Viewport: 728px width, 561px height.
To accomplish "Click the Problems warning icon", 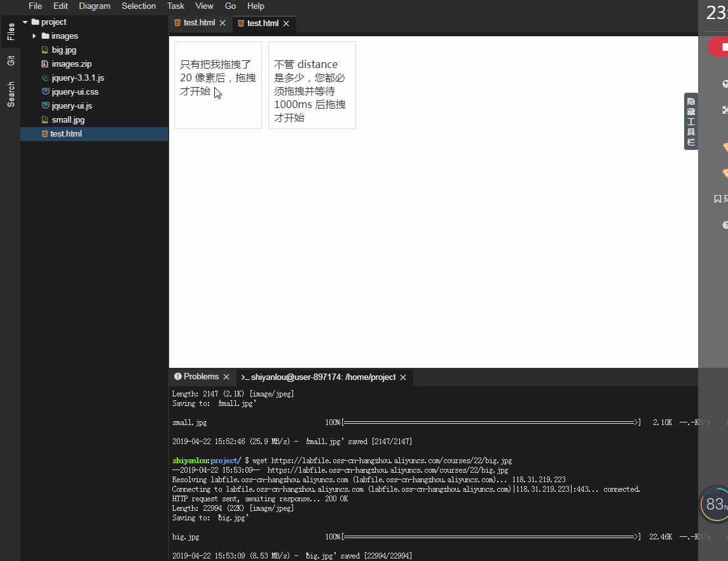I will pos(178,376).
